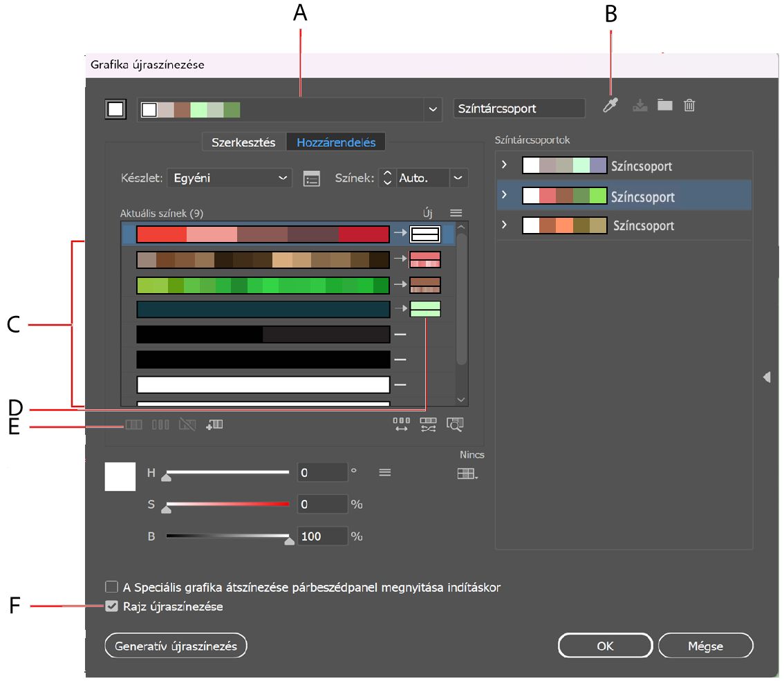Click the merge colors into a row icon
The height and width of the screenshot is (681, 784).
(133, 425)
